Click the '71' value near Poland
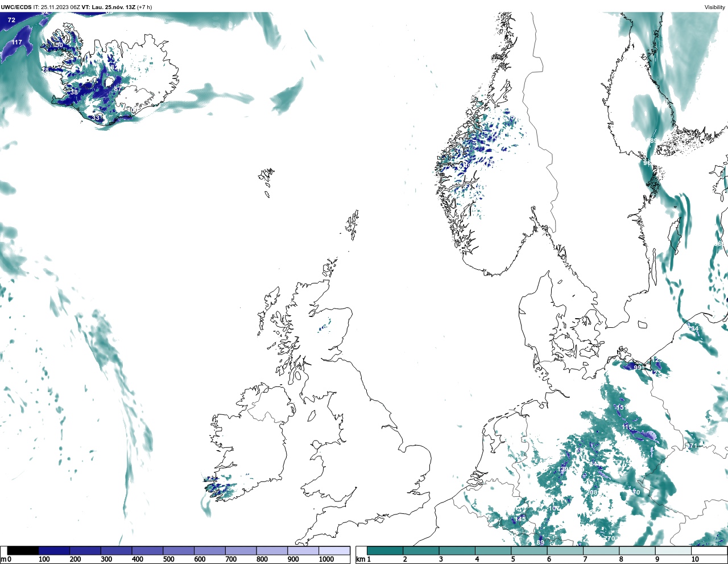The width and height of the screenshot is (728, 564). tap(693, 446)
